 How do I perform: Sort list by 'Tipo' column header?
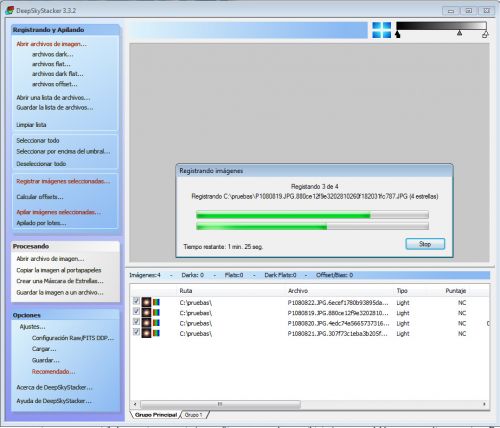[402, 291]
